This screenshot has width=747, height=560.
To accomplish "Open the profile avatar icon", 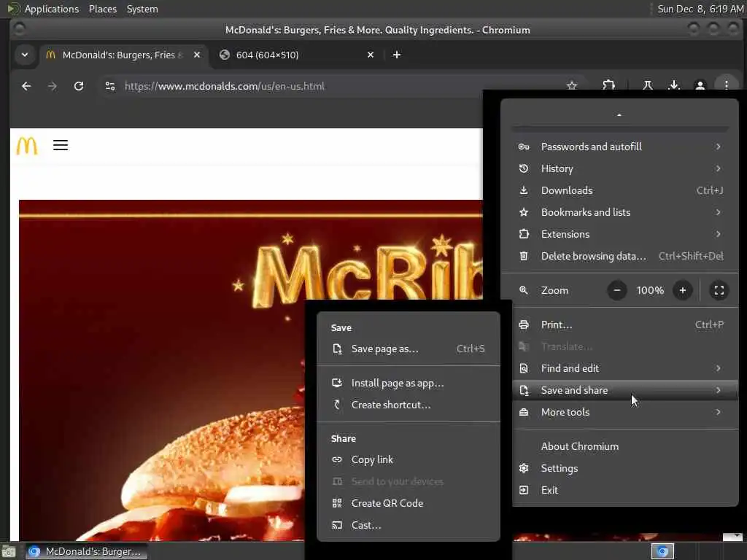I will pyautogui.click(x=700, y=86).
